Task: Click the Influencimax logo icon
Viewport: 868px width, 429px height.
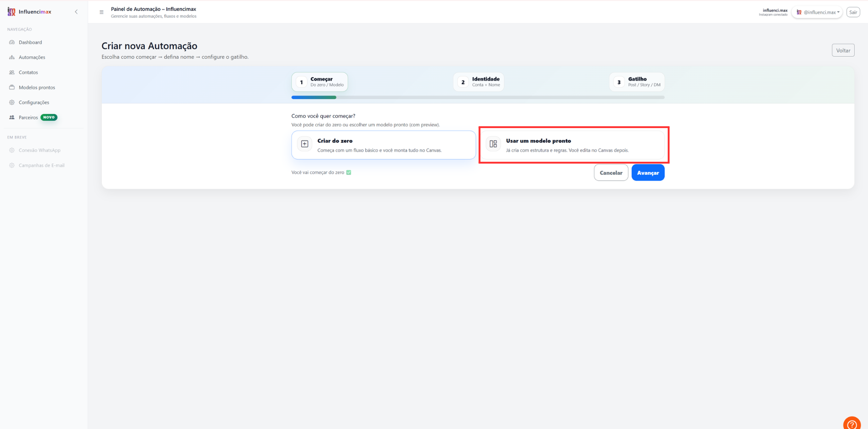Action: point(11,12)
